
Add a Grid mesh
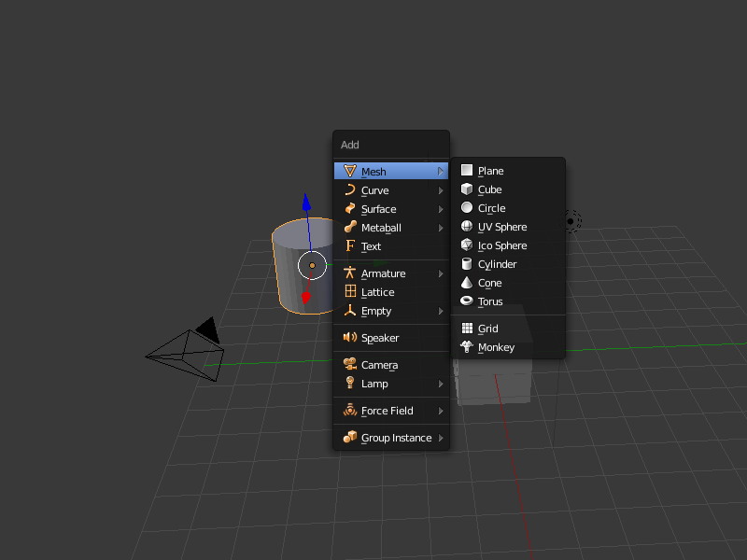pos(508,329)
